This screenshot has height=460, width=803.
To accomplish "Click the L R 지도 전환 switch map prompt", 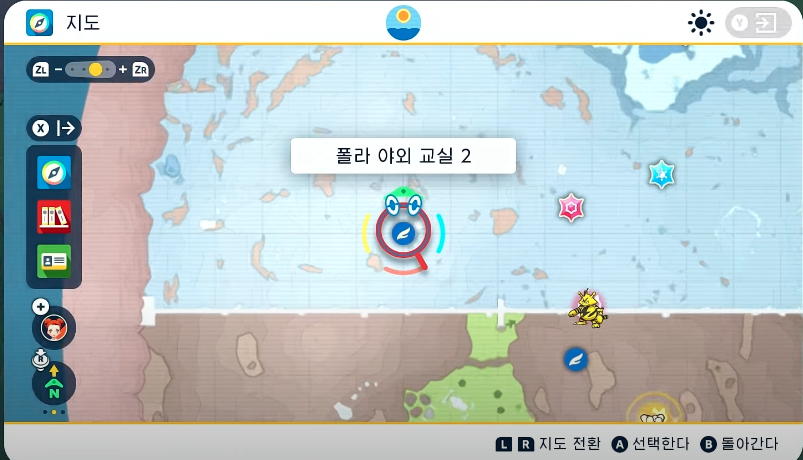I will click(x=548, y=444).
